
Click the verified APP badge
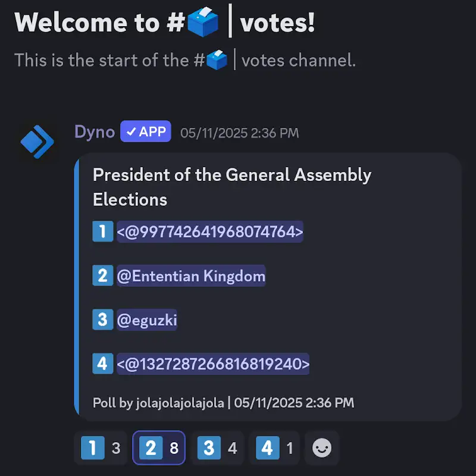[146, 132]
